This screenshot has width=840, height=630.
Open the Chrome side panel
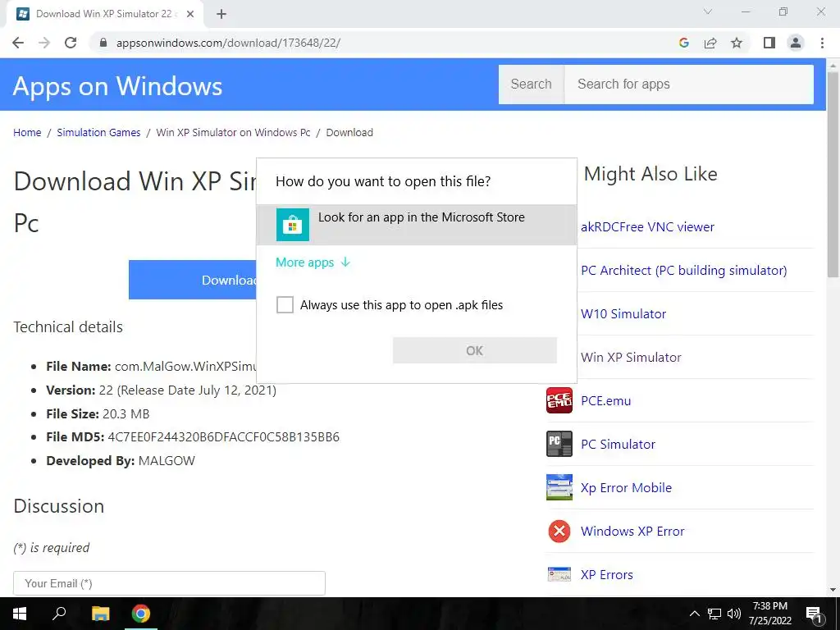(769, 43)
